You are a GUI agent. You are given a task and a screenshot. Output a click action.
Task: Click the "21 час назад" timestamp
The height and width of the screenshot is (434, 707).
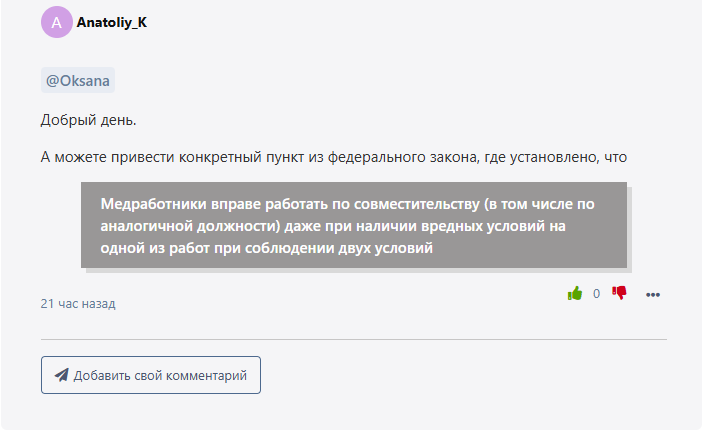(78, 304)
